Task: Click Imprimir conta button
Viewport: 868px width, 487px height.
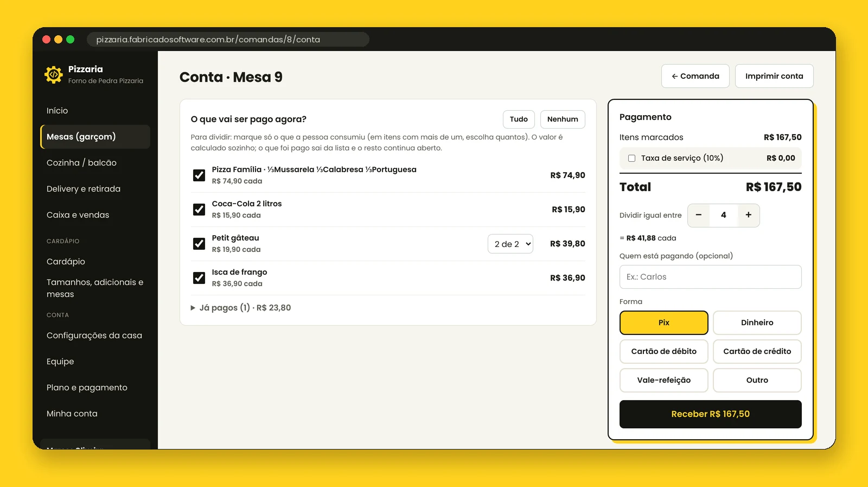Action: (x=774, y=76)
